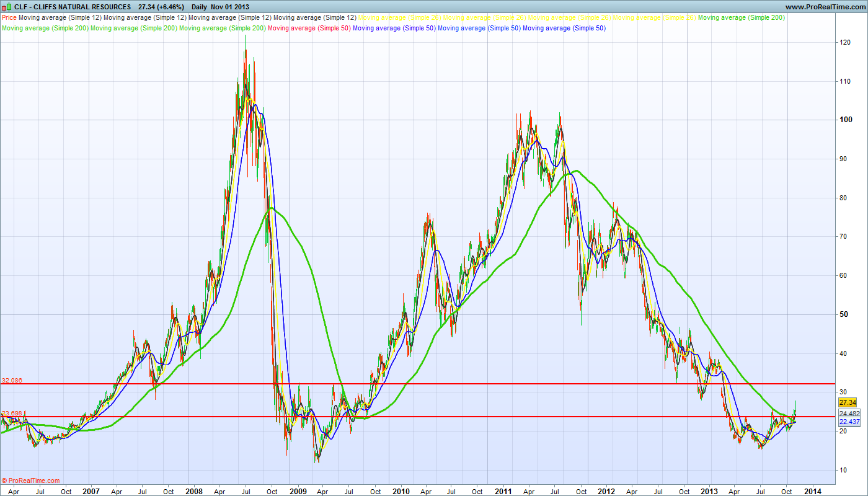Click the '27.34 (+6.46%)' quote in the header

coord(161,7)
